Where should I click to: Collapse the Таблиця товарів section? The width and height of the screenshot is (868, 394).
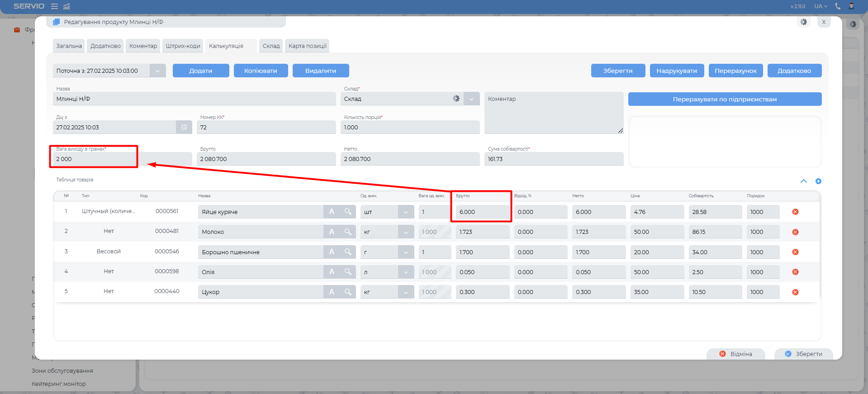click(803, 181)
